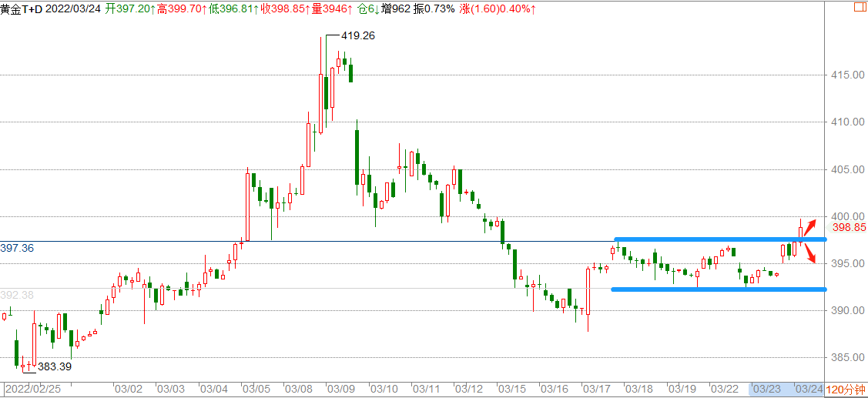
Task: Click the 419.26 peak price label
Action: click(x=360, y=36)
